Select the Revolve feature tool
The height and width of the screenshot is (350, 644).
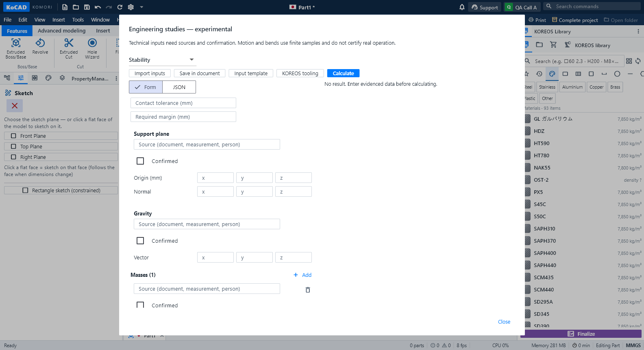pos(40,46)
